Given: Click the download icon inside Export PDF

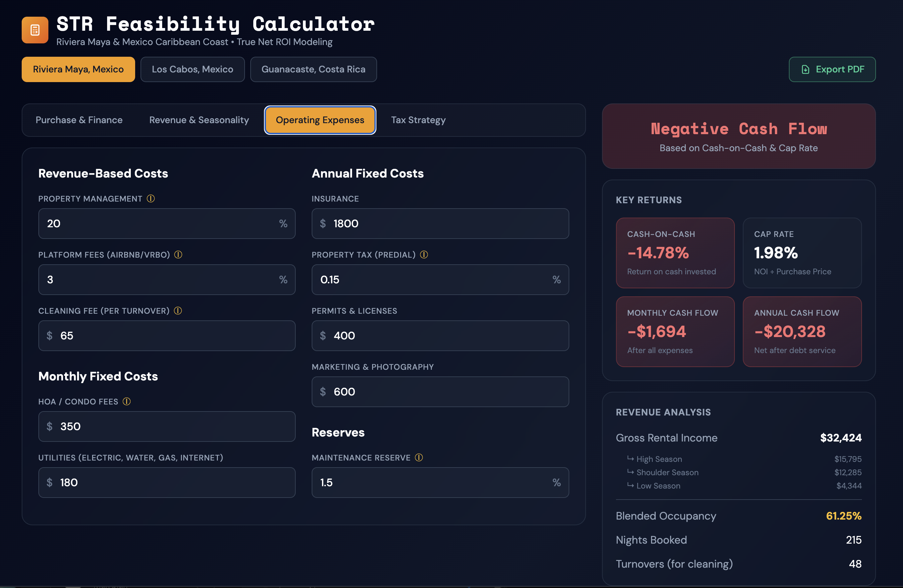Looking at the screenshot, I should (x=805, y=69).
